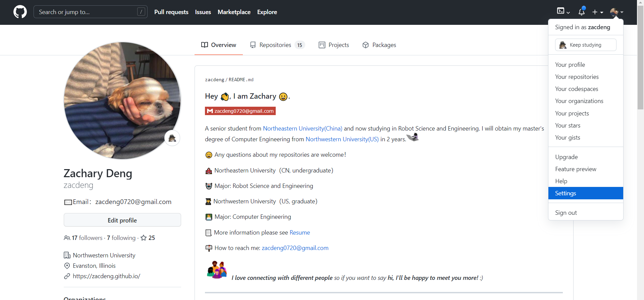The width and height of the screenshot is (644, 300).
Task: Choose Sign out in the menu
Action: (x=566, y=213)
